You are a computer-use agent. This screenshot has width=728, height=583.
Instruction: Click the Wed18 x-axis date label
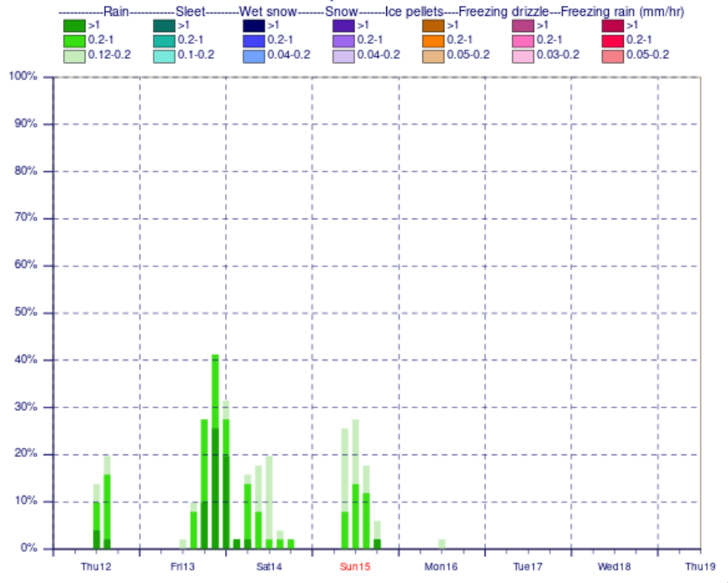614,567
